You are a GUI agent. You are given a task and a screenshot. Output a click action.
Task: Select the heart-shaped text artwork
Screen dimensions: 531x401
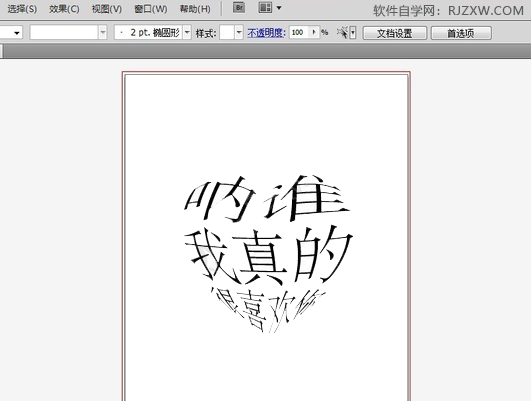[x=268, y=254]
